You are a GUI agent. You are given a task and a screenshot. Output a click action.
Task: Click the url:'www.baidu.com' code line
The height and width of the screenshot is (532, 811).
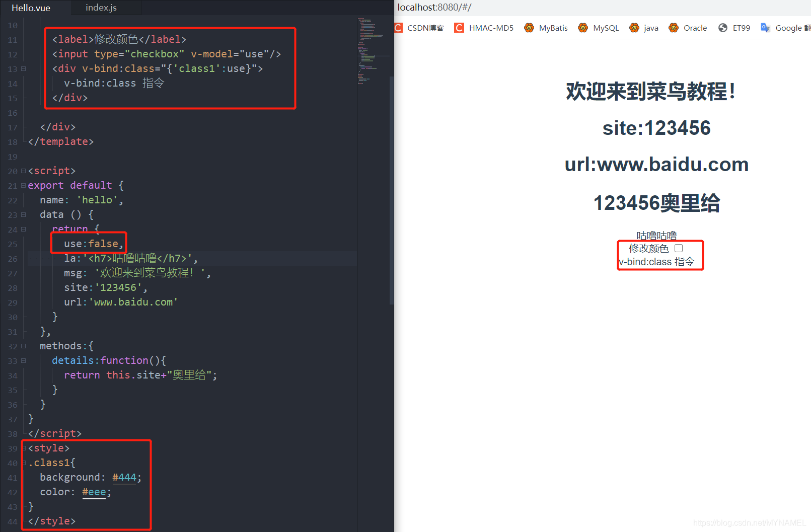point(121,302)
